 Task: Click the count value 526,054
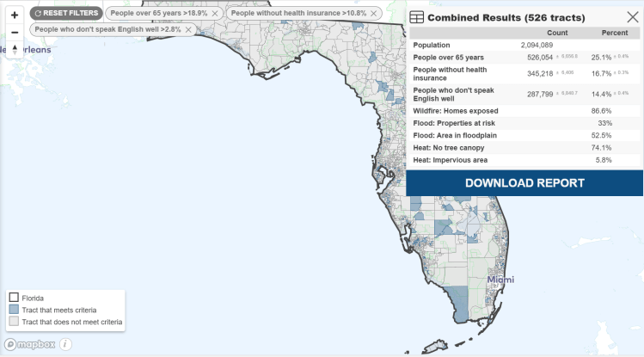pos(540,58)
